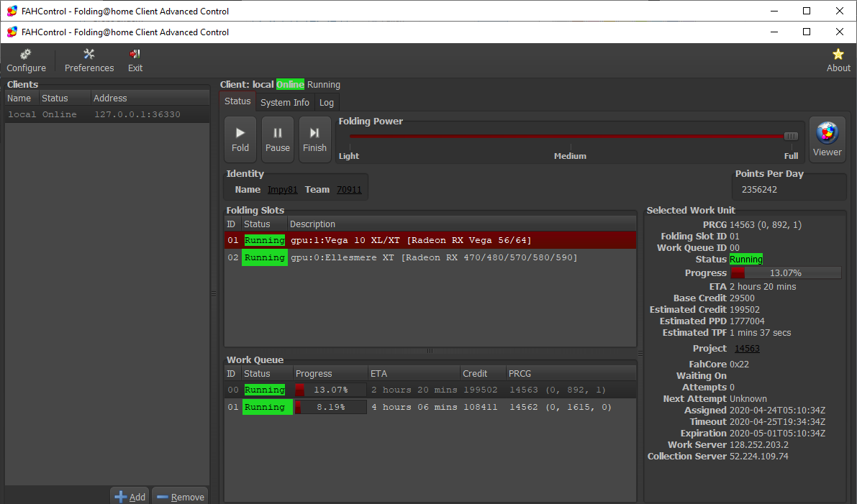Viewport: 857px width, 504px height.
Task: Click the 13.07% progress bar in Selected Work Unit
Action: [786, 273]
